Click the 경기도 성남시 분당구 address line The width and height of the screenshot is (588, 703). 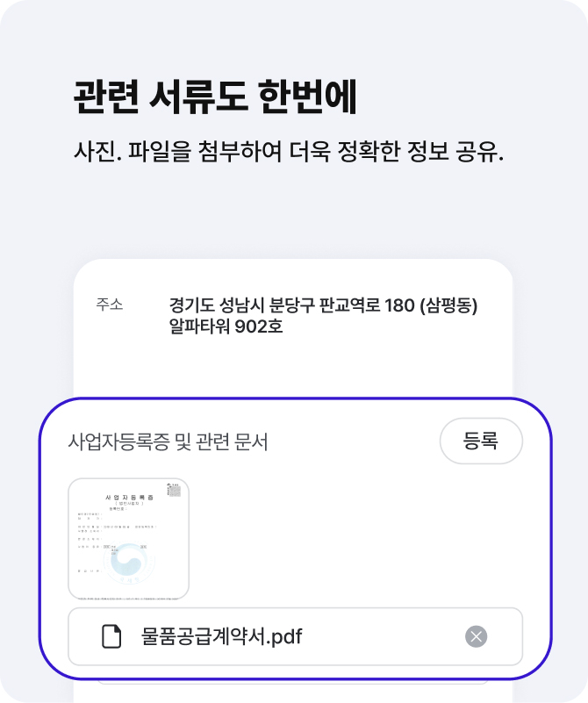(x=323, y=305)
